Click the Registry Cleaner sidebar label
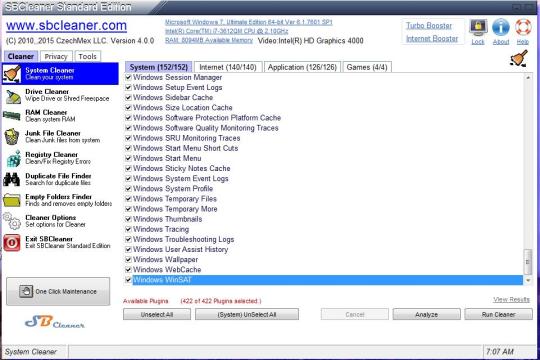This screenshot has width=540, height=360. [x=52, y=155]
